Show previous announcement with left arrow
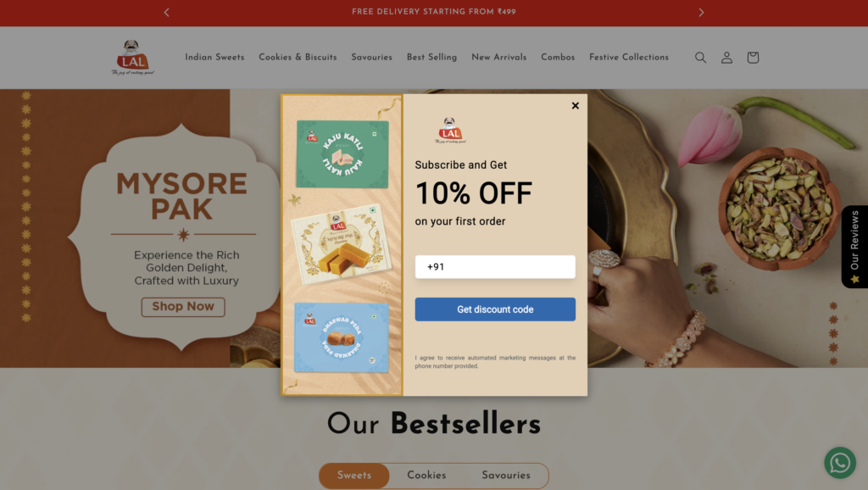Viewport: 868px width, 490px height. [167, 12]
